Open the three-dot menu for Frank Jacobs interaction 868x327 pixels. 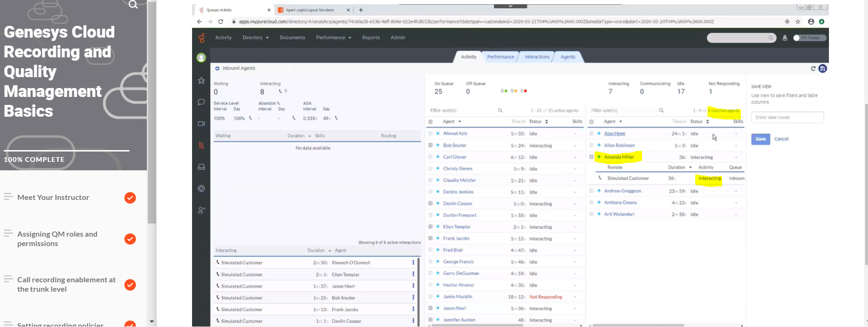(x=413, y=309)
